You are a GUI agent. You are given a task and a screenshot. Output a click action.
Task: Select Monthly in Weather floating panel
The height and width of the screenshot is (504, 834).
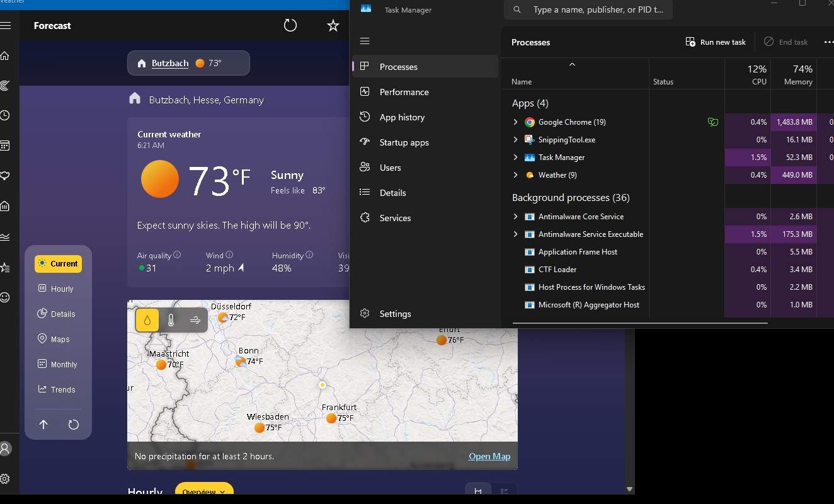58,365
